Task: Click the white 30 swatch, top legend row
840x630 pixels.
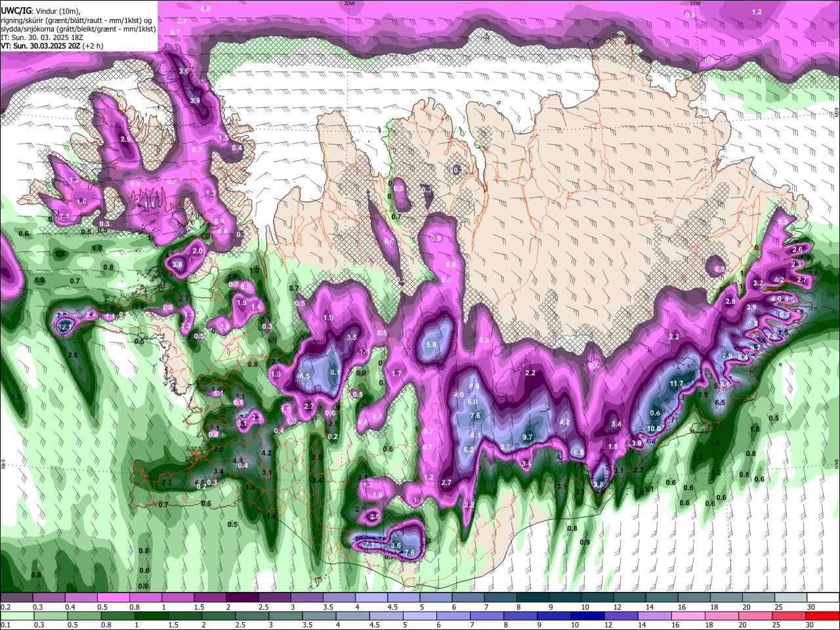Action: tap(822, 598)
